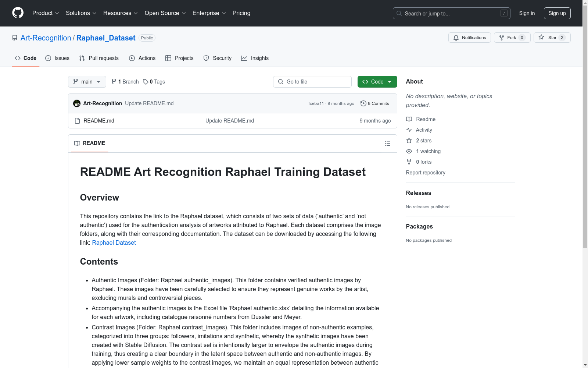The height and width of the screenshot is (368, 588).
Task: Click the book icon beside Readme
Action: (409, 119)
